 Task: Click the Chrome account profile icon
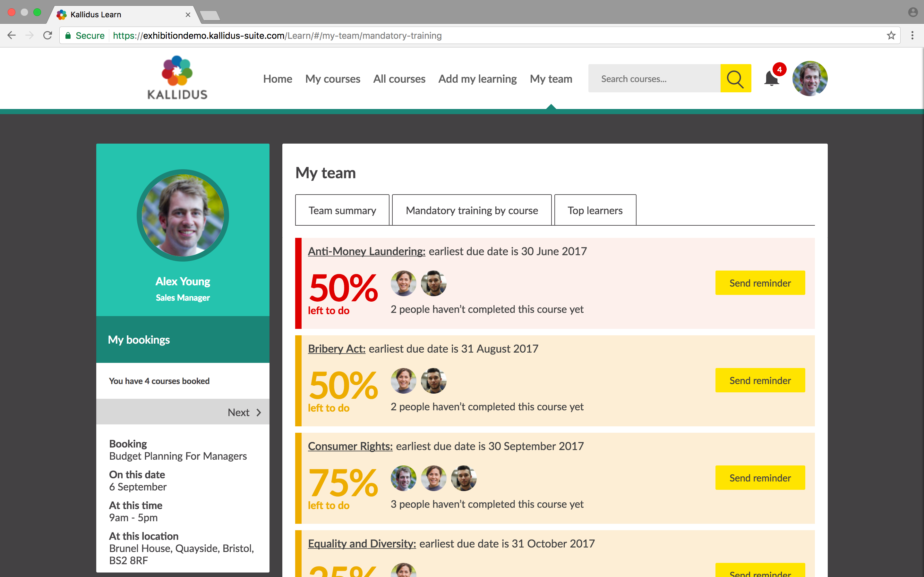pyautogui.click(x=912, y=12)
